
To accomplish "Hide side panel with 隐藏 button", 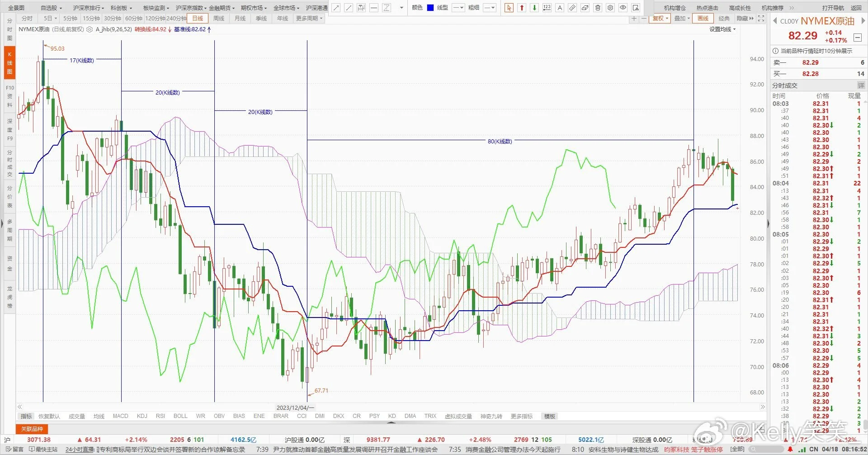I will pyautogui.click(x=745, y=19).
